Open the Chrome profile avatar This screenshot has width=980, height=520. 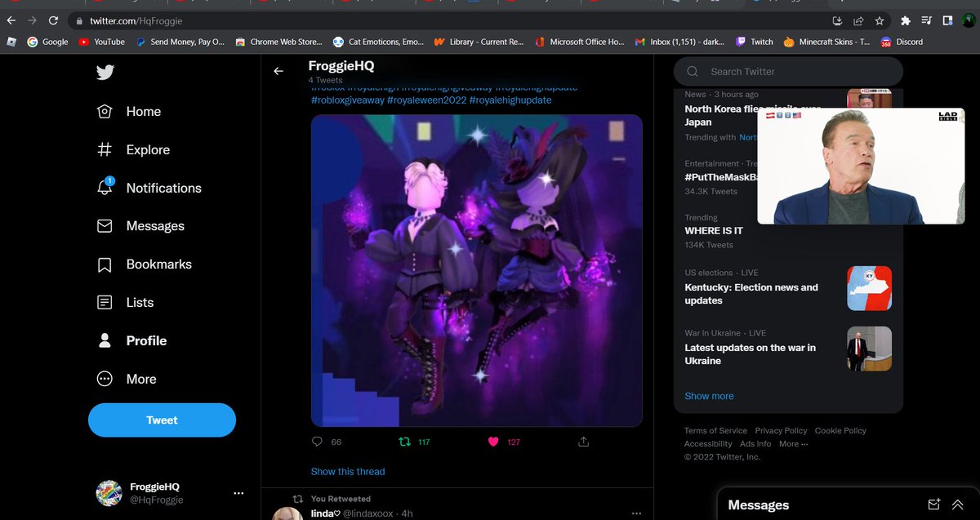pos(969,20)
